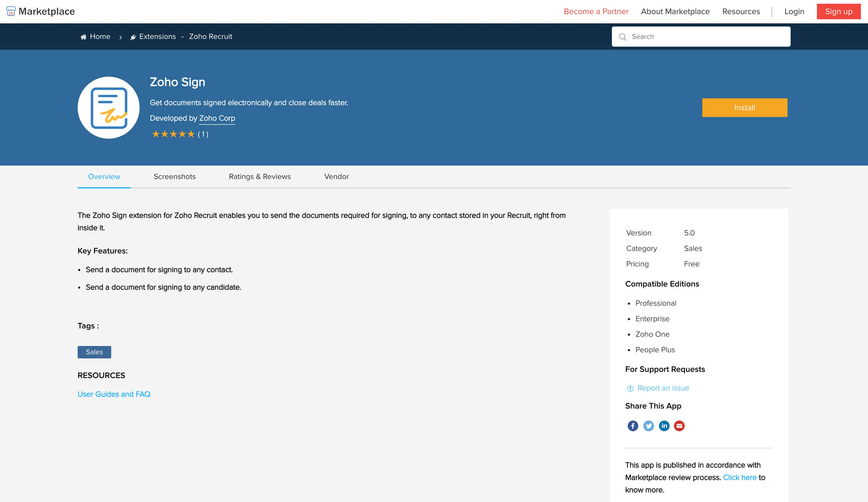Screen dimensions: 868x502
Task: Share app via LinkedIn icon
Action: point(664,426)
